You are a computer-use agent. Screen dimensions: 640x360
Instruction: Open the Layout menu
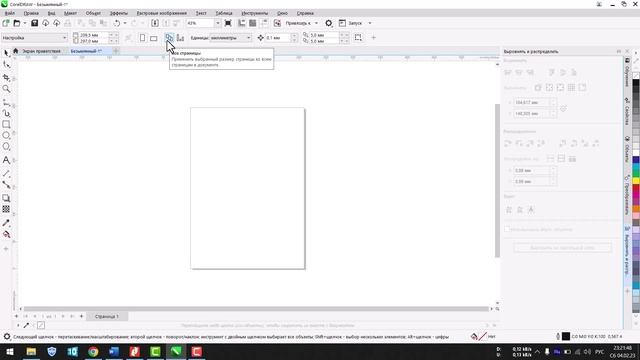tap(70, 13)
